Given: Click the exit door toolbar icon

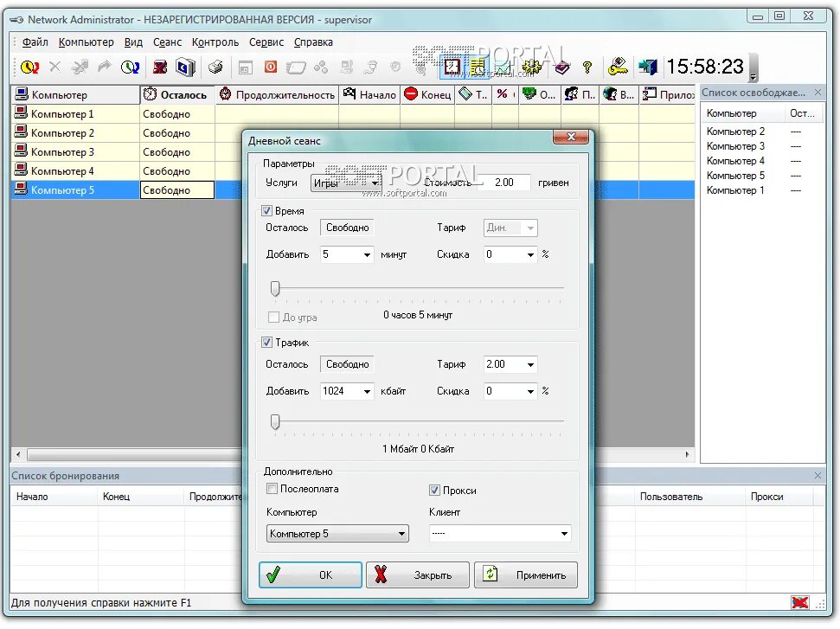Looking at the screenshot, I should (x=648, y=67).
